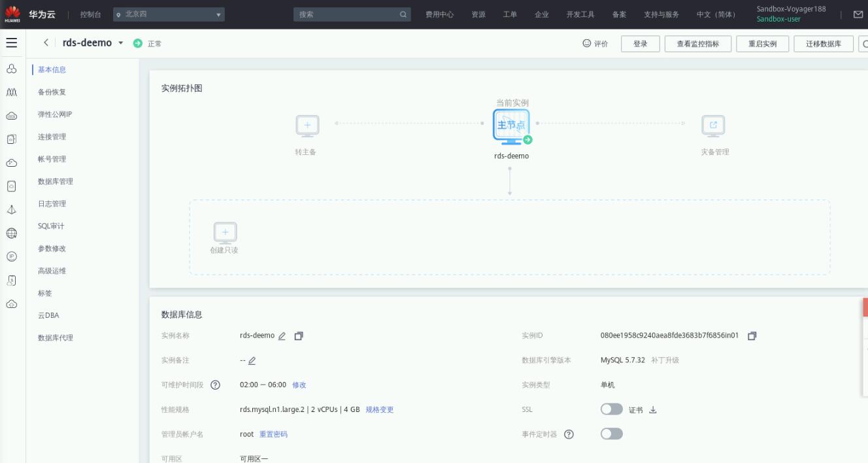Click the 转主备 node icon
Image resolution: width=868 pixels, height=463 pixels.
coord(307,126)
